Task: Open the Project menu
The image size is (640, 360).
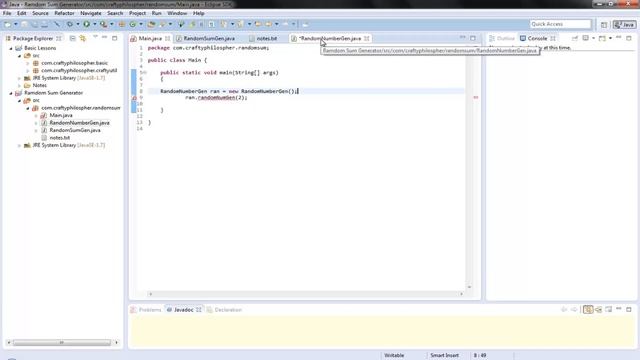Action: [x=137, y=13]
